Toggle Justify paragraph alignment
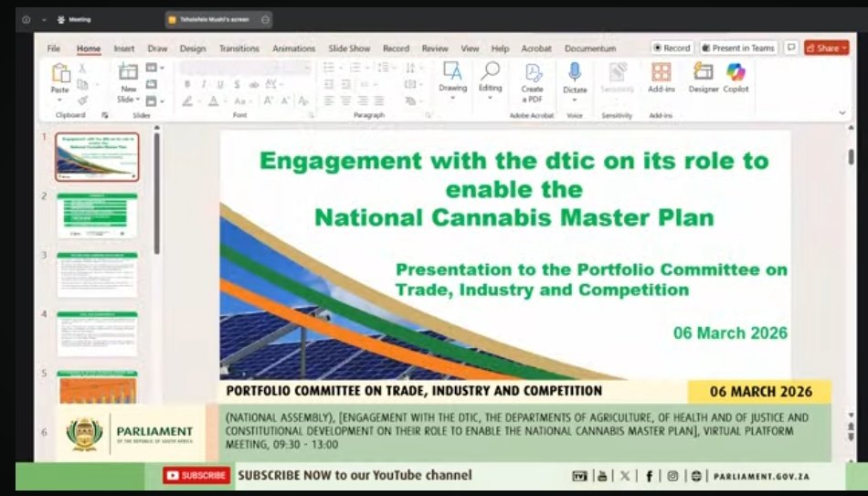 [379, 100]
